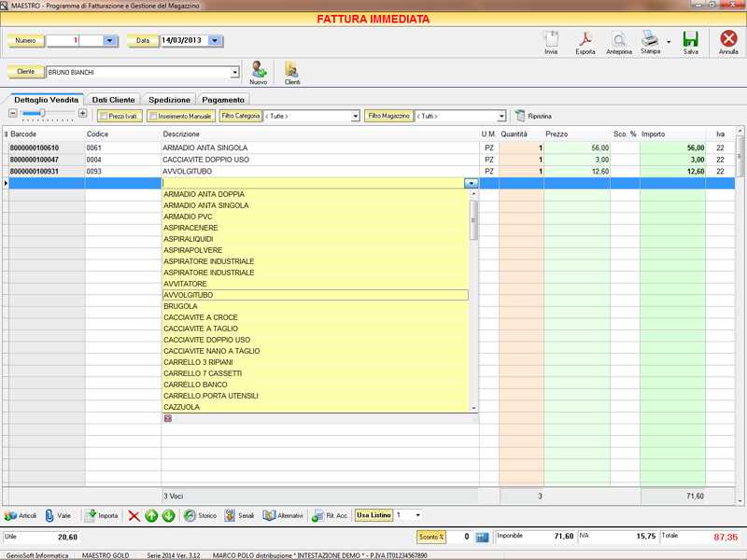Click the Invia send icon
The height and width of the screenshot is (560, 747).
pos(551,40)
